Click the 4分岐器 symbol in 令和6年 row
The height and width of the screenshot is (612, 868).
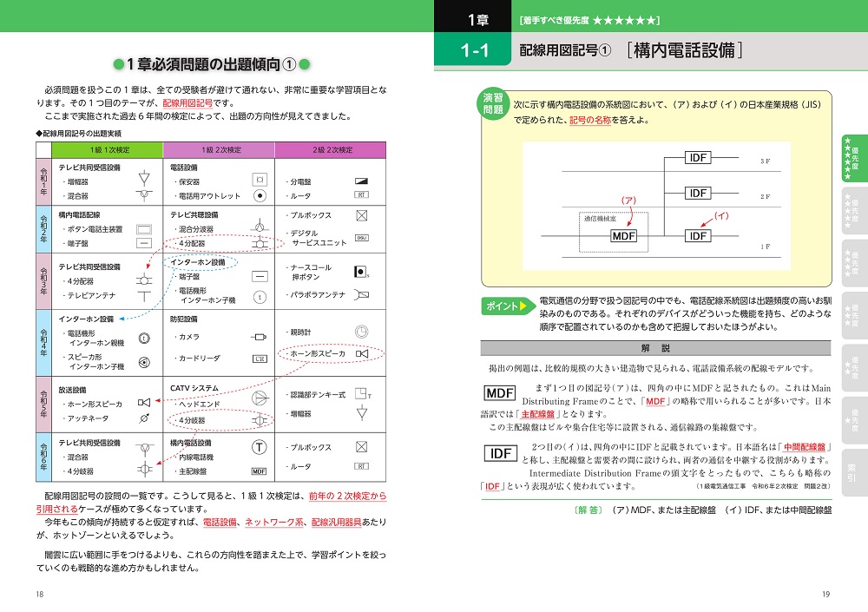click(144, 470)
